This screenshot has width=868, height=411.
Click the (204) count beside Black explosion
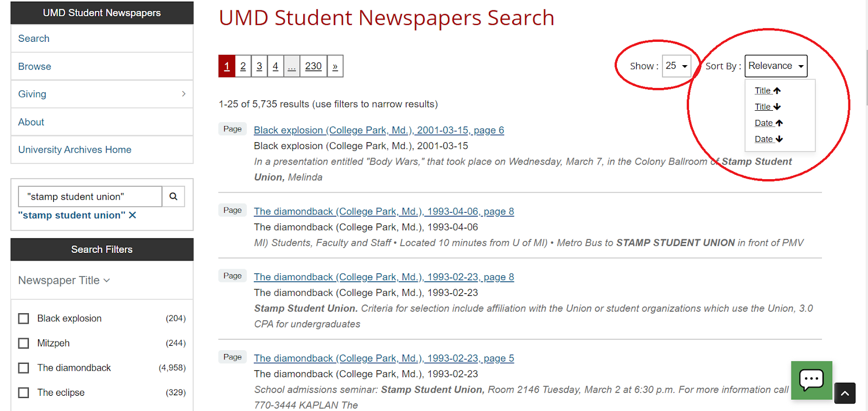pos(176,319)
